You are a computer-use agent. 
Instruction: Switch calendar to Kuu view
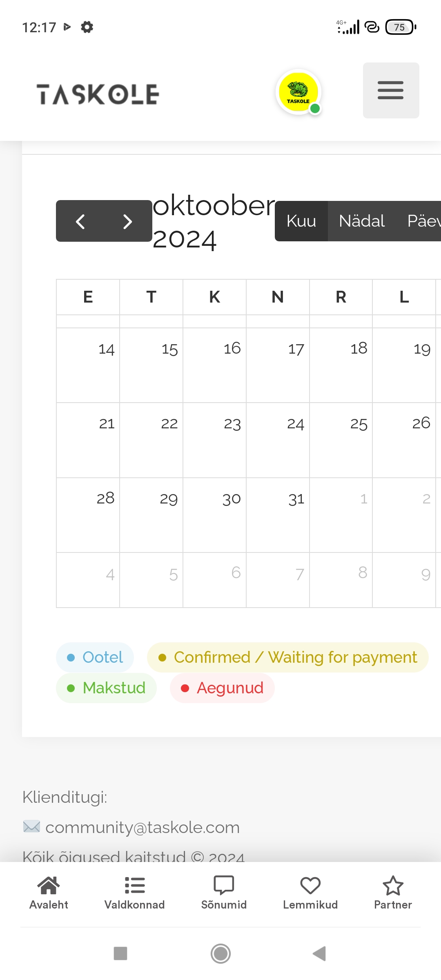point(301,221)
